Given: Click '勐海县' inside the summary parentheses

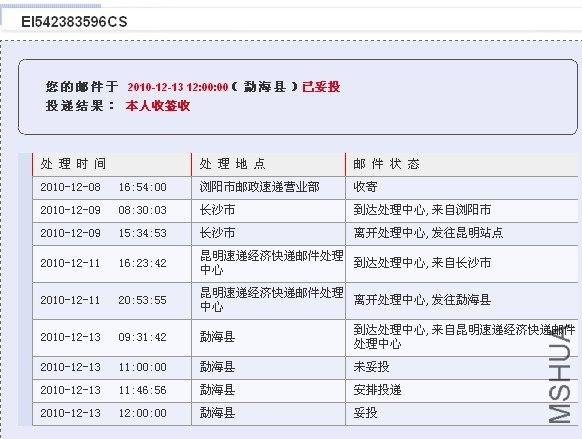Looking at the screenshot, I should click(x=265, y=86).
